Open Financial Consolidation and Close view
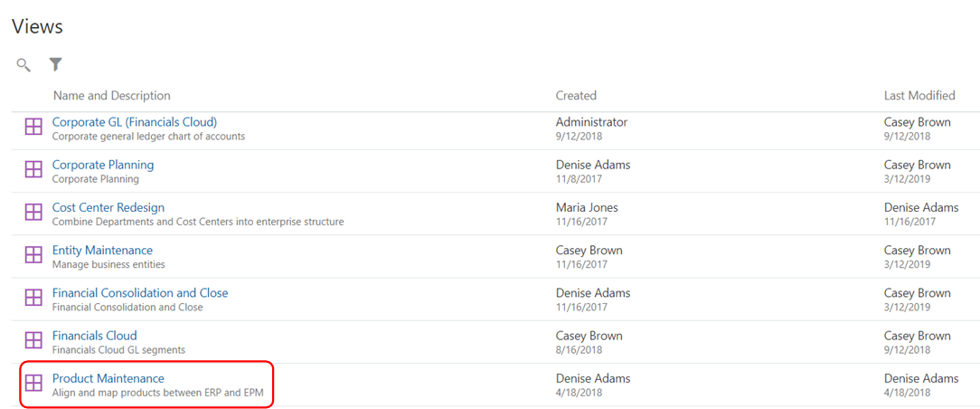980x409 pixels. pyautogui.click(x=140, y=292)
